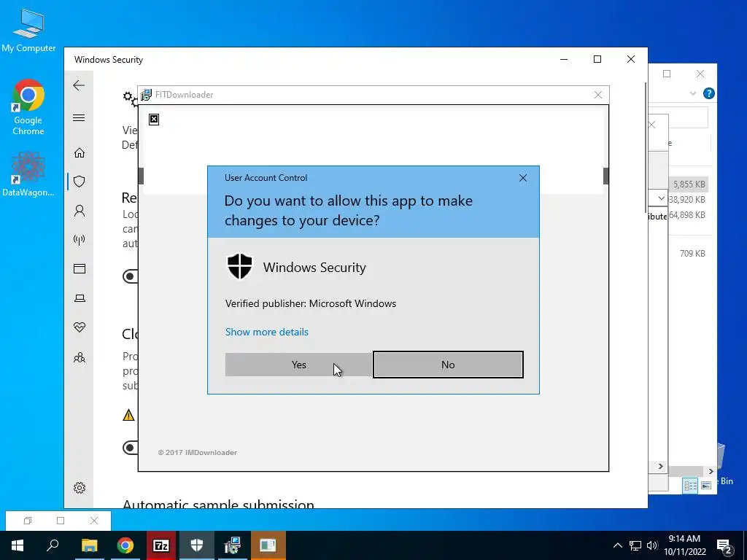Click No in User Account Control dialog
Image resolution: width=747 pixels, height=560 pixels.
click(x=448, y=365)
